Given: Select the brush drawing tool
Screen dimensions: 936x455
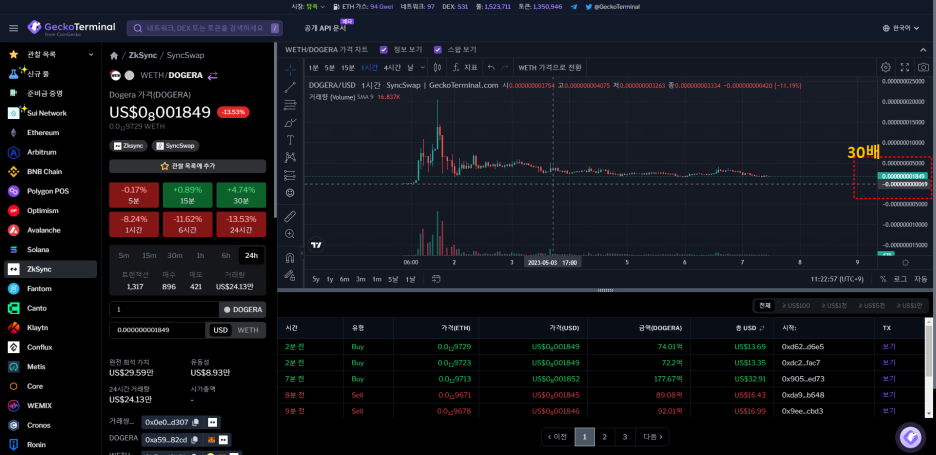Looking at the screenshot, I should (291, 122).
